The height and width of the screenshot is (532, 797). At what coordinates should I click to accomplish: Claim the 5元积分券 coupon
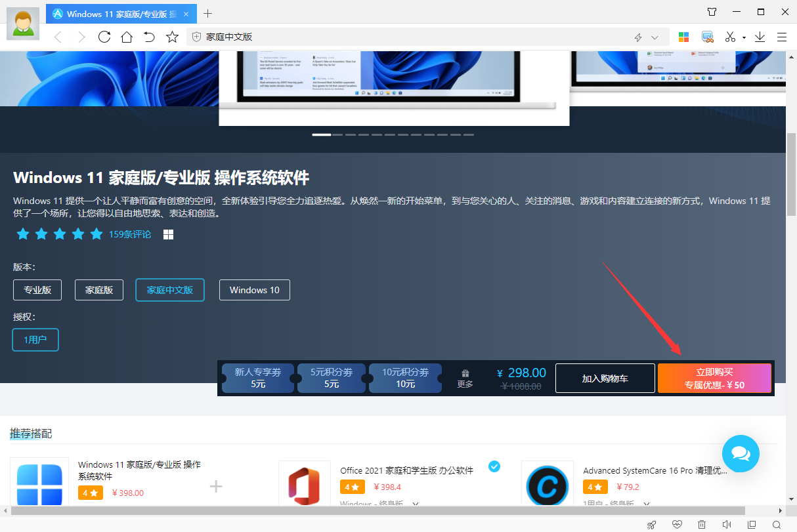pyautogui.click(x=332, y=378)
